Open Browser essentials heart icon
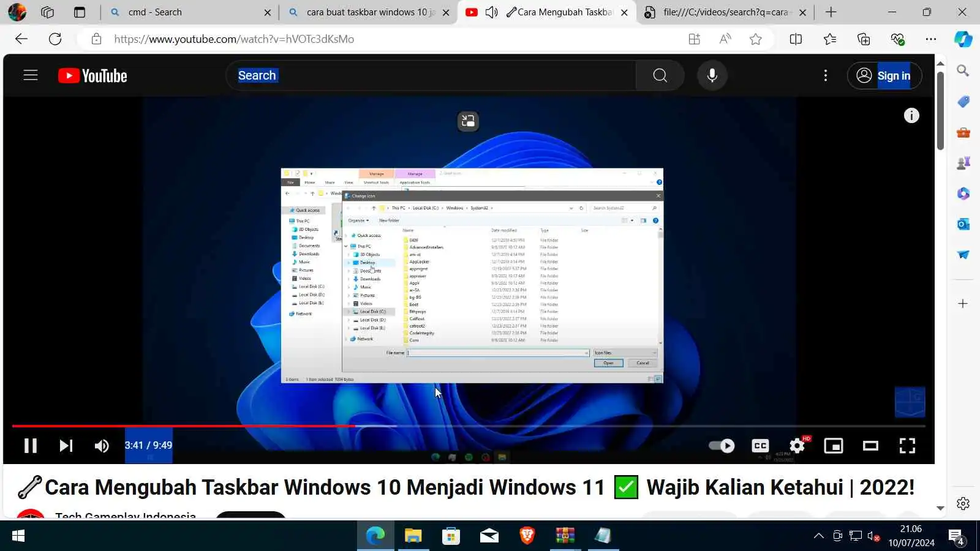980x551 pixels. point(898,39)
